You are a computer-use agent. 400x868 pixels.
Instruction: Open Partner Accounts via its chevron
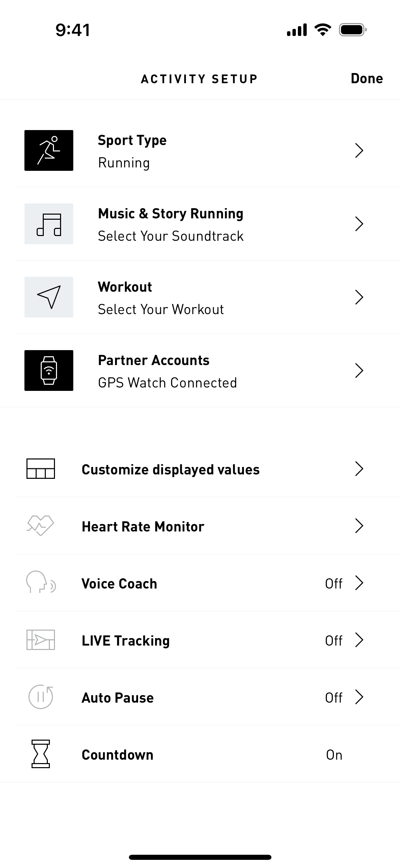tap(359, 370)
